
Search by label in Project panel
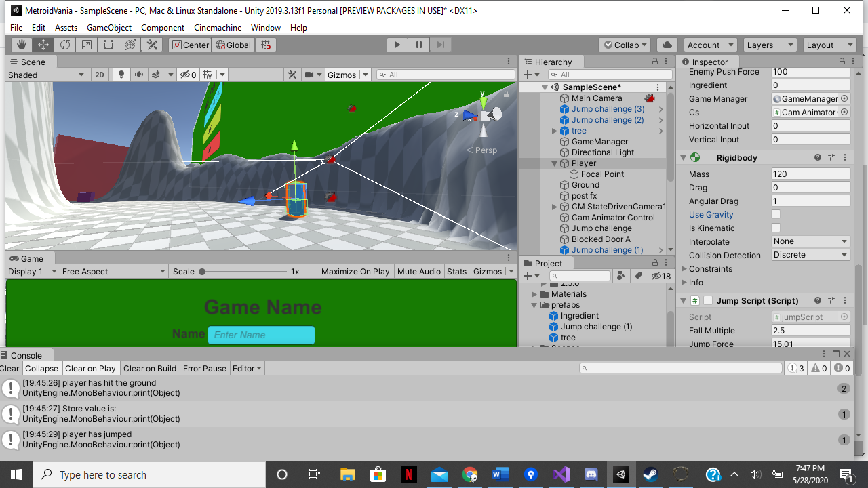pyautogui.click(x=638, y=276)
